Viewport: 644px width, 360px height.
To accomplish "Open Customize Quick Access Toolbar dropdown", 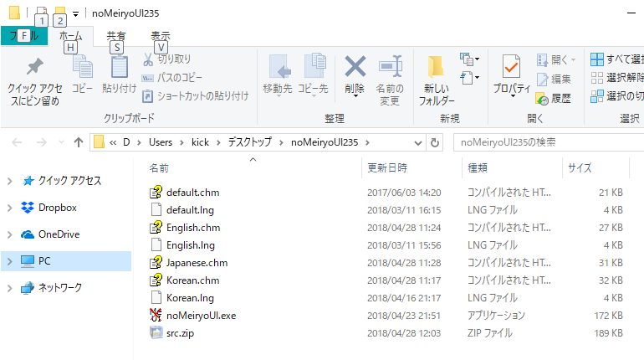I will [x=75, y=14].
